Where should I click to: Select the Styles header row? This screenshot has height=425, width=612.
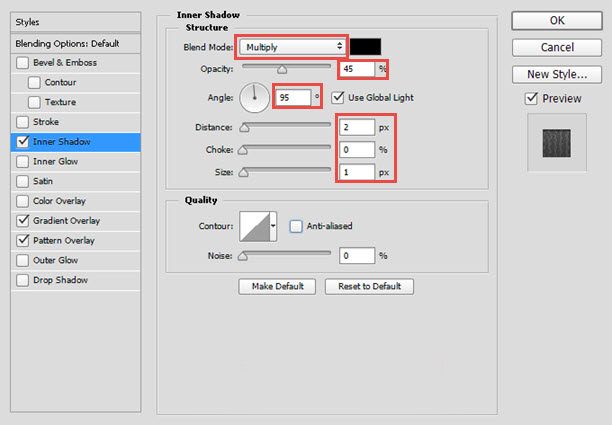(x=76, y=22)
